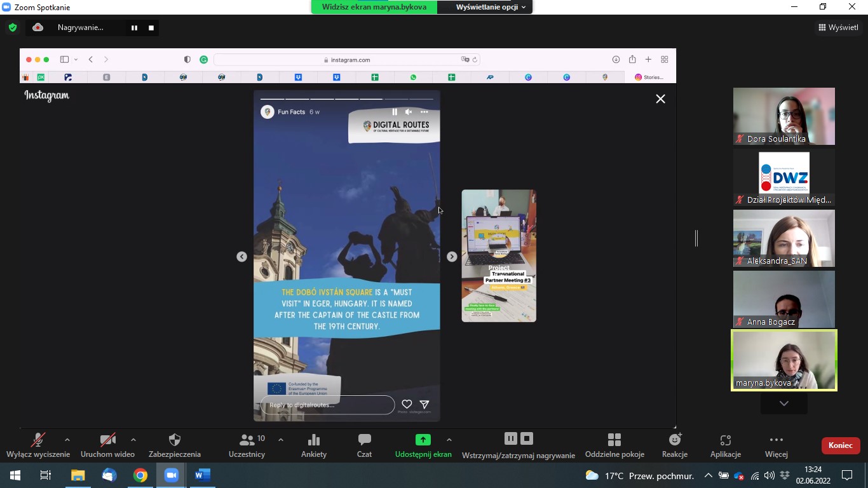
Task: Open the Uczestnicy participants panel
Action: [x=247, y=445]
